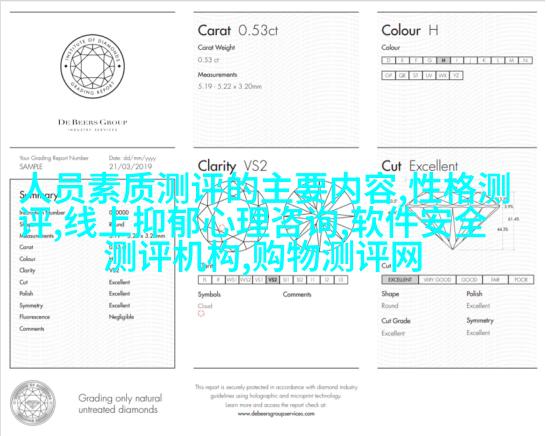The height and width of the screenshot is (436, 546).
Task: Click the VERY GOOD box in Cut scale
Action: pyautogui.click(x=437, y=280)
